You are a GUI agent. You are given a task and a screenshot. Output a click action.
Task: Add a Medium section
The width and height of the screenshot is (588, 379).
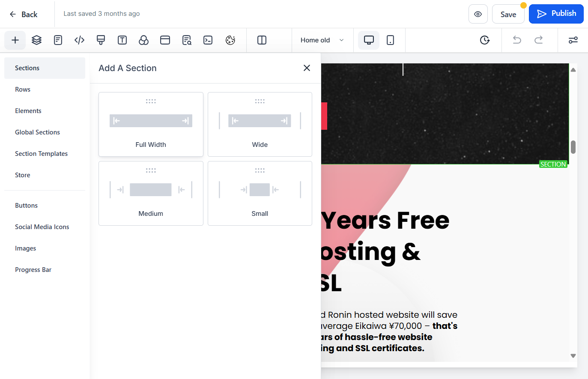151,193
